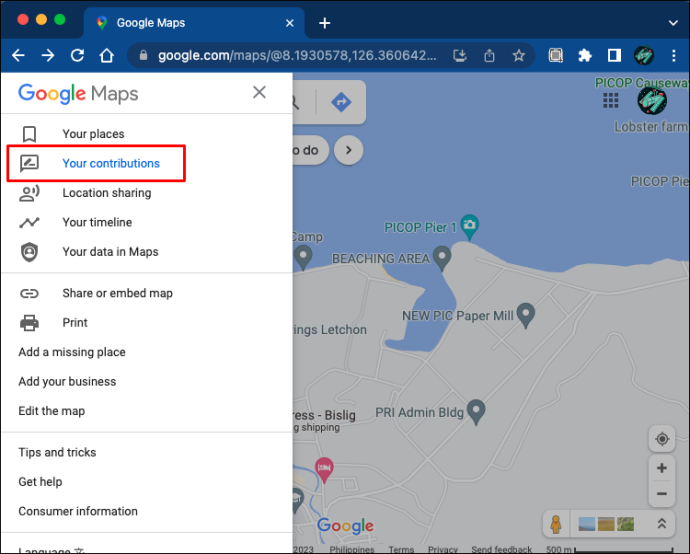Click the install app icon in address bar
Image resolution: width=690 pixels, height=554 pixels.
pos(460,55)
